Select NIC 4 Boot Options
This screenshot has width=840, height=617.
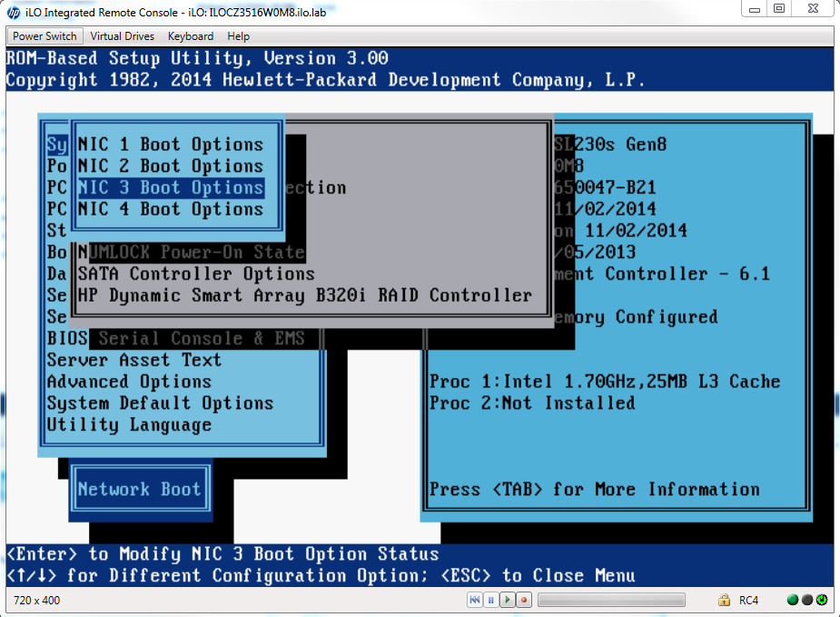click(171, 209)
